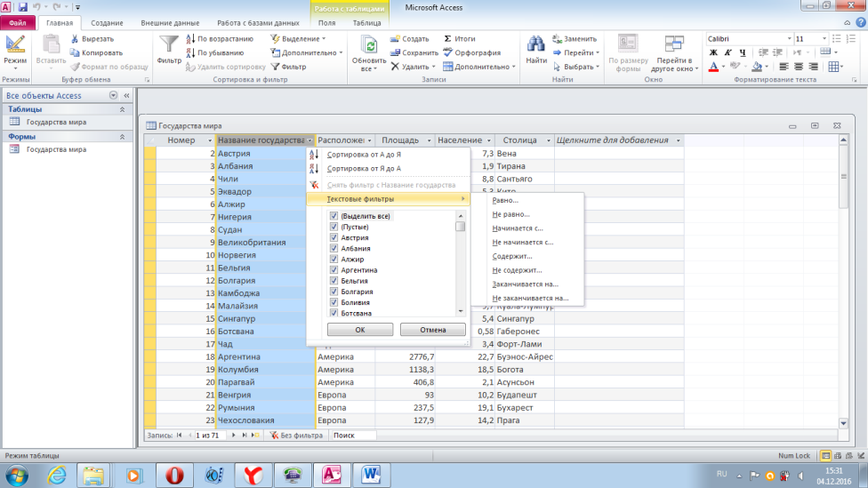Open Номер column dropdown arrow
This screenshot has width=868, height=488.
[x=209, y=140]
